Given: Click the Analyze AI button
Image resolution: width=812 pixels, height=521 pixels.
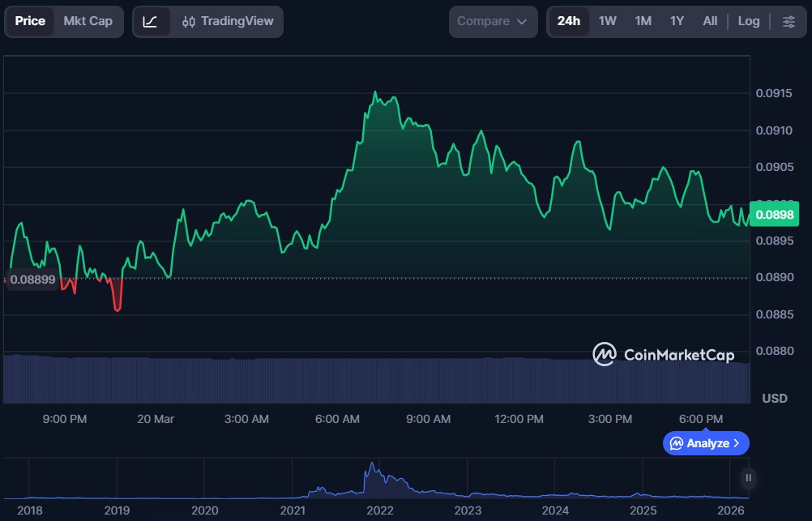Looking at the screenshot, I should [x=706, y=443].
